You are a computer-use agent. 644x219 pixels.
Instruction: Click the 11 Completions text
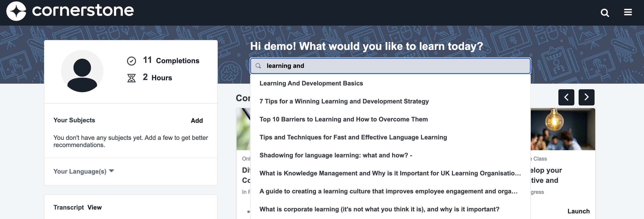(171, 60)
